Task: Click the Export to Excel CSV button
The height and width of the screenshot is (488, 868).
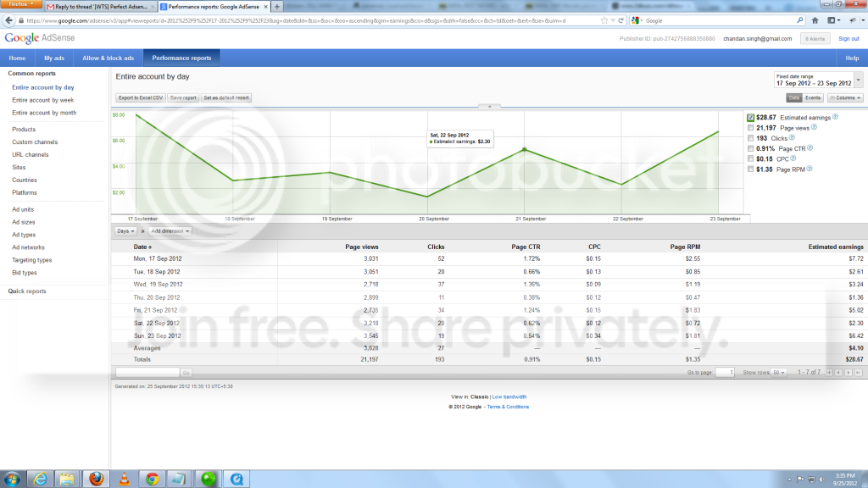Action: [141, 98]
